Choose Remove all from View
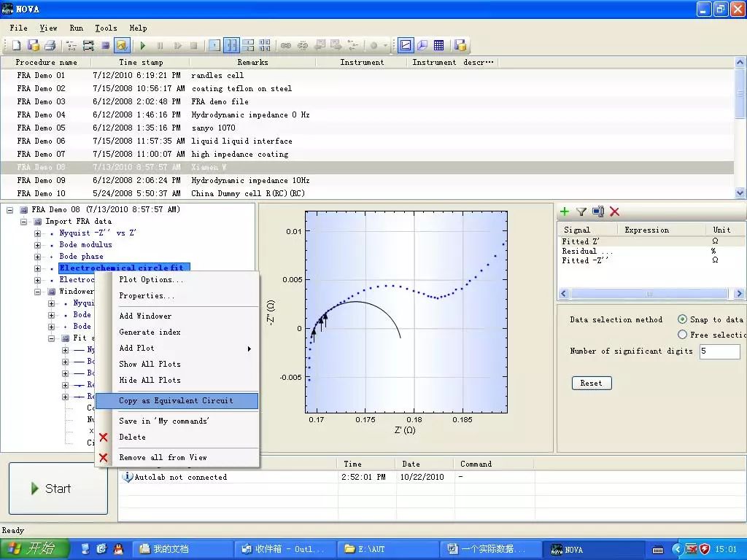 (x=177, y=458)
